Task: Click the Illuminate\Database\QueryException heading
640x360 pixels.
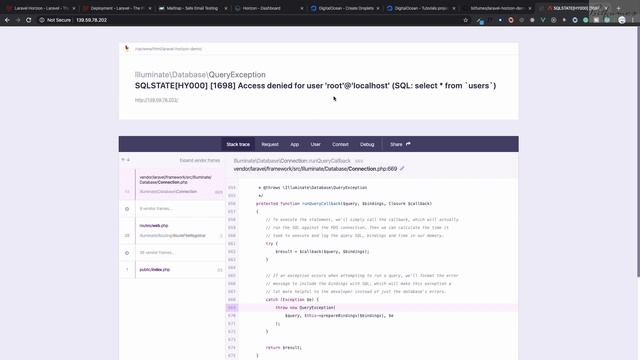Action: [x=200, y=75]
